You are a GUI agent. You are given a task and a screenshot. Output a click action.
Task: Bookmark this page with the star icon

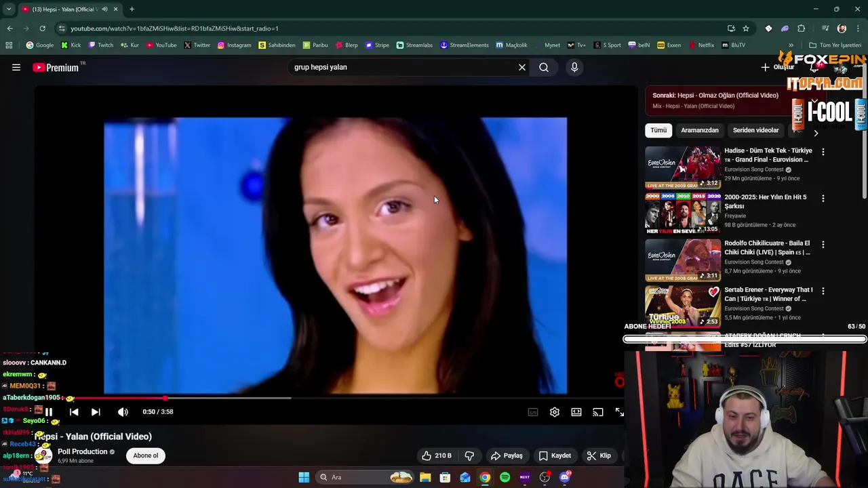[x=746, y=28]
